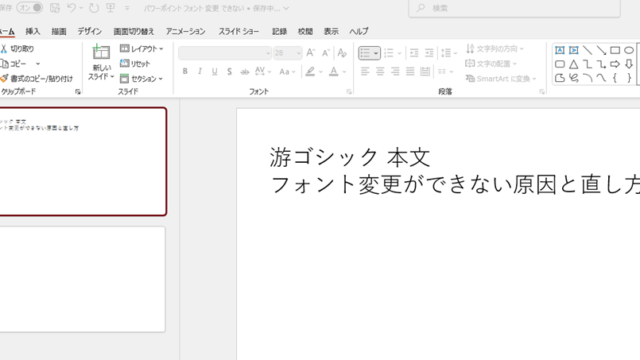The image size is (640, 360).
Task: Toggle Bold formatting
Action: (185, 71)
